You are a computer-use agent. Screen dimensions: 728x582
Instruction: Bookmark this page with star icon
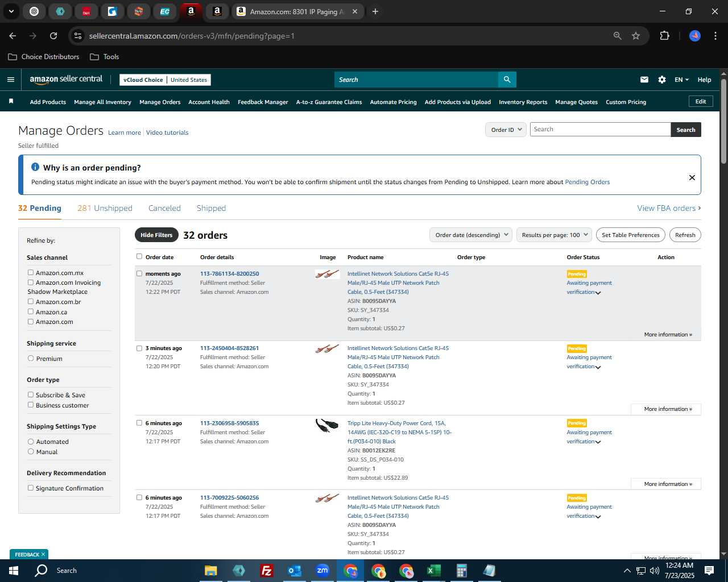[636, 36]
